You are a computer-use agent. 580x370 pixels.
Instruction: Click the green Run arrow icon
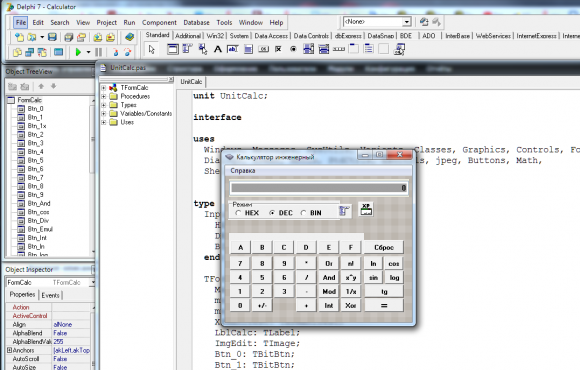78,52
